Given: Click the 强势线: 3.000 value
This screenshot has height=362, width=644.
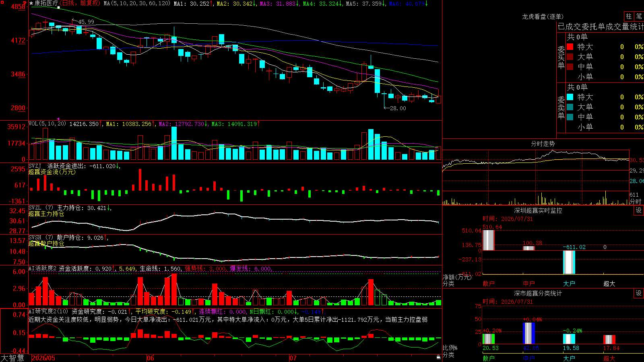Looking at the screenshot, I should click(205, 269).
